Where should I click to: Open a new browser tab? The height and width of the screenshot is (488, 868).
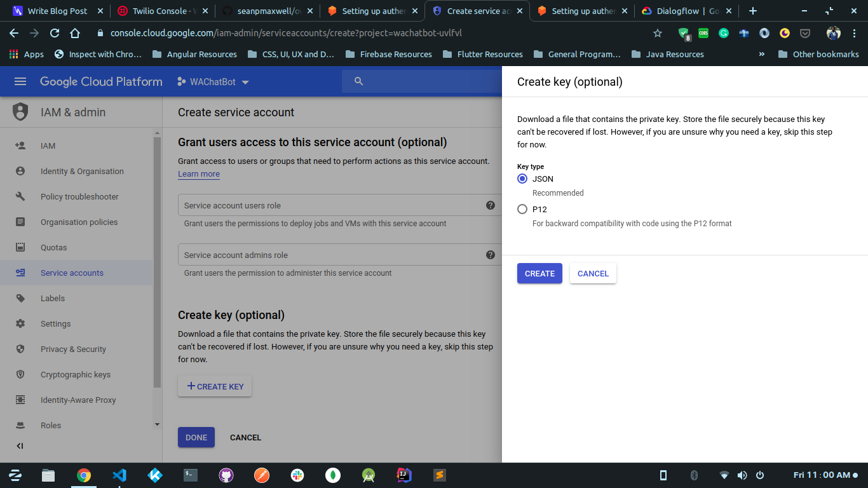753,11
